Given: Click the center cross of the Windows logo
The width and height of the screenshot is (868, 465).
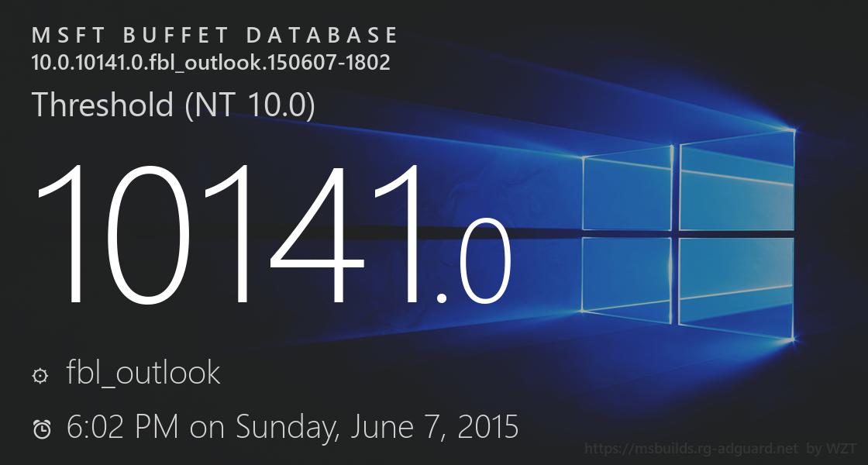Looking at the screenshot, I should point(676,231).
